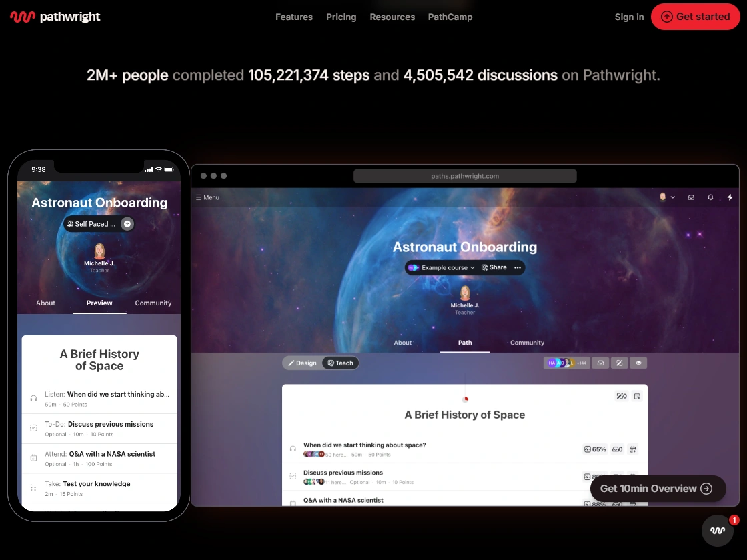The image size is (747, 560).
Task: Click the calendar icon on first step row
Action: pos(633,449)
